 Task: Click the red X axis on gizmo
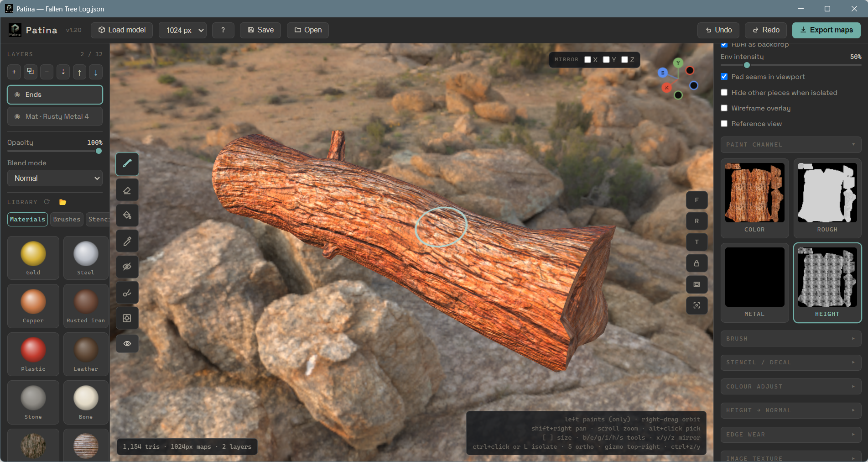click(666, 87)
